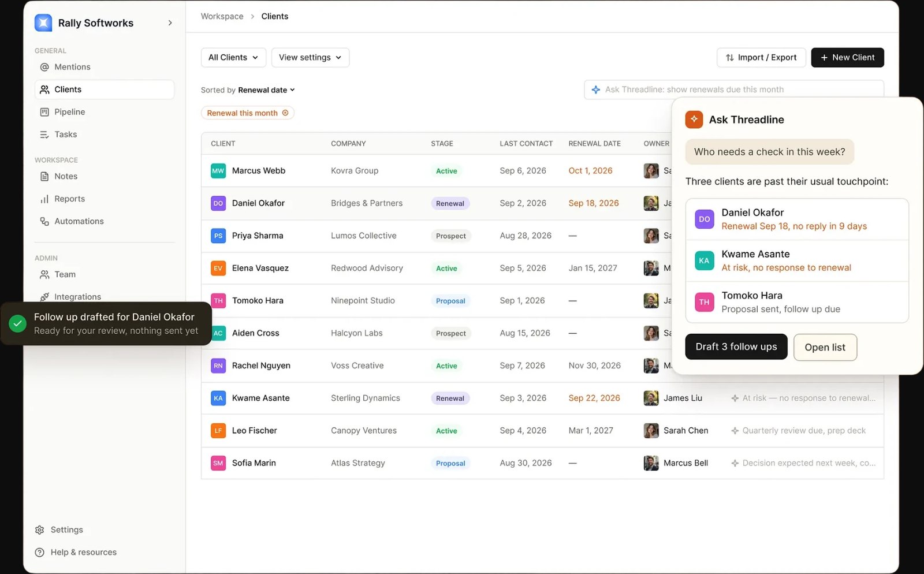
Task: Click the Settings gear icon
Action: tap(40, 530)
